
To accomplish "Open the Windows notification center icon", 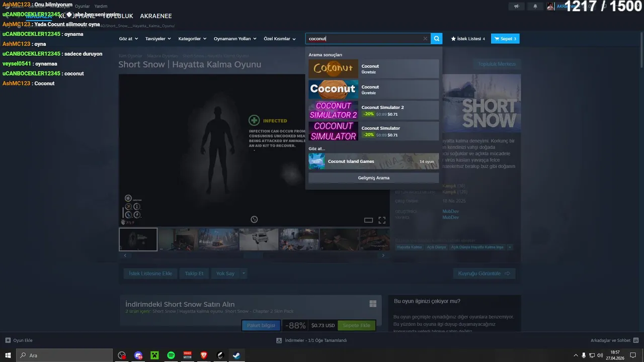I will point(633,355).
